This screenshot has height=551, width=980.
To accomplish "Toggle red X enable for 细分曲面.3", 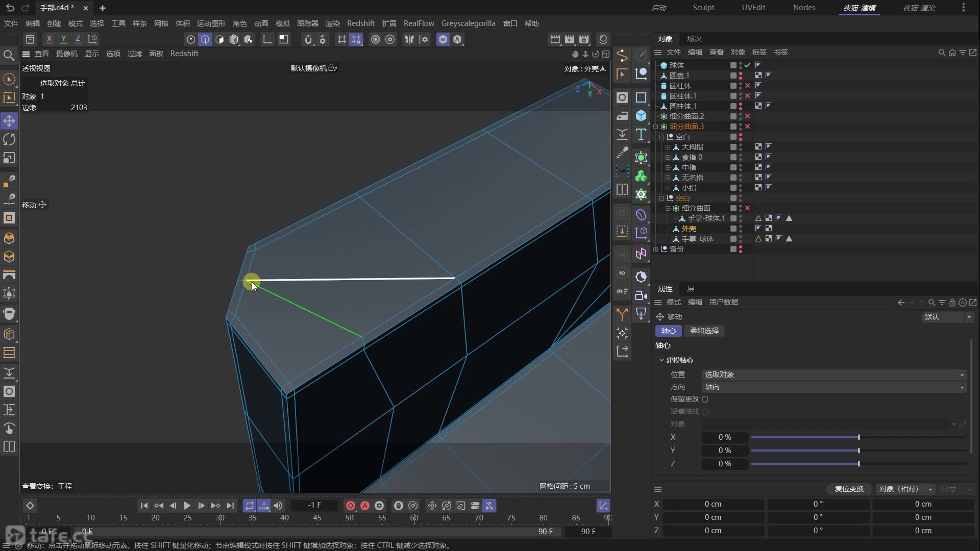I will coord(748,127).
